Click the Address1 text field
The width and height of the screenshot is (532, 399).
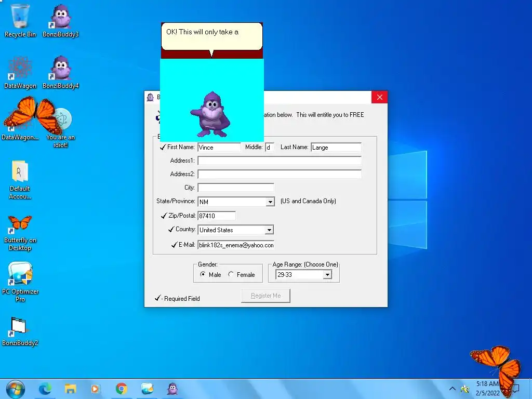click(x=280, y=161)
